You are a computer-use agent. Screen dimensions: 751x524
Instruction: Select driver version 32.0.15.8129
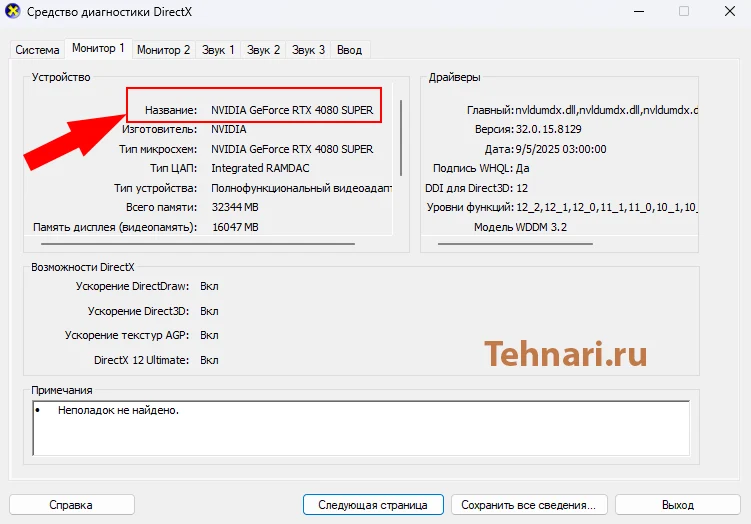coord(548,129)
